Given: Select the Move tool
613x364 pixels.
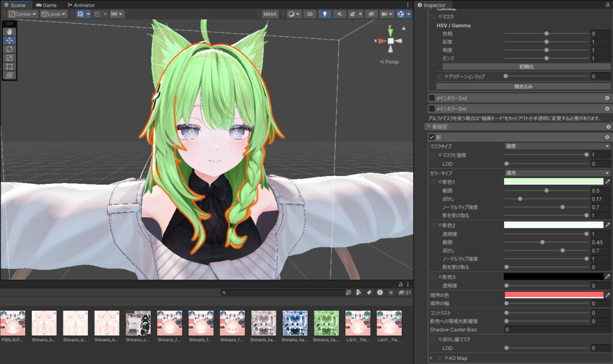Looking at the screenshot, I should coord(10,40).
